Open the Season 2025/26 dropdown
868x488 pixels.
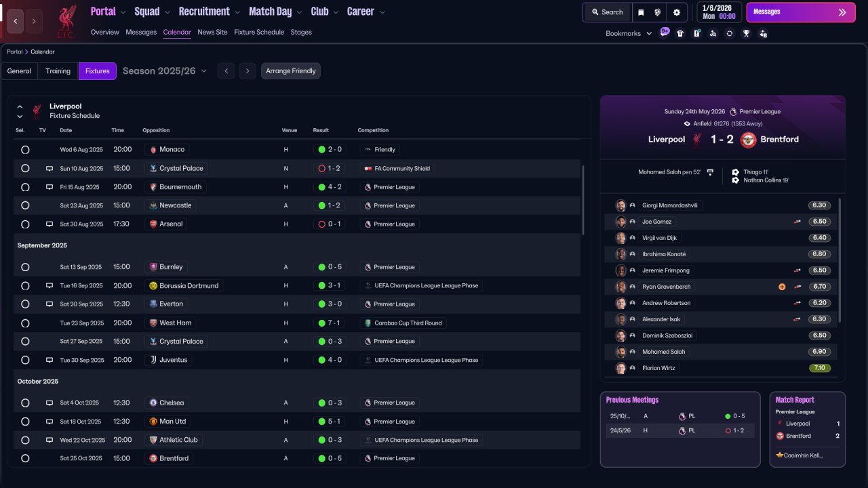coord(165,71)
